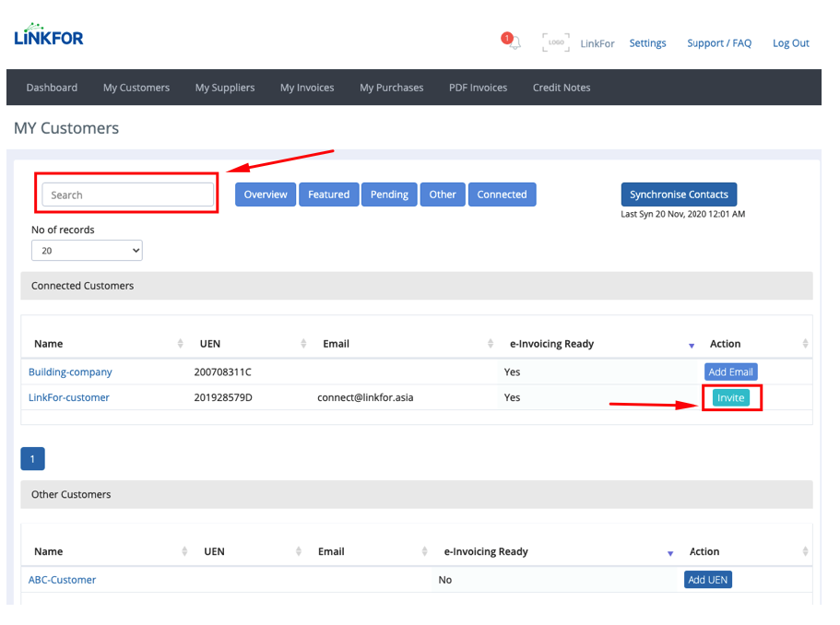
Task: Open the LinkFor-customer link
Action: (x=68, y=397)
